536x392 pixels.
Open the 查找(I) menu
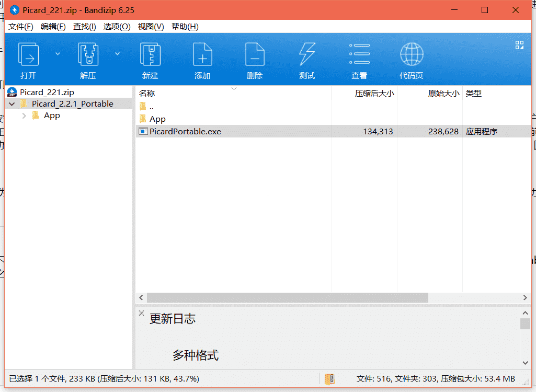[84, 27]
